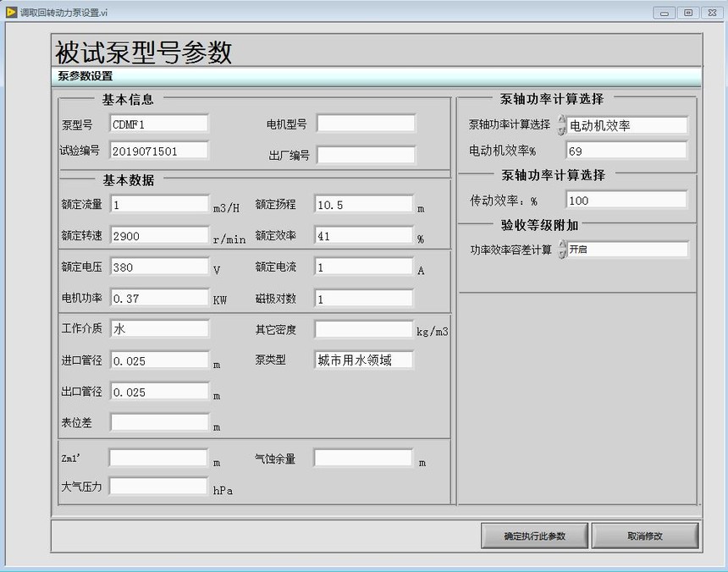
Task: Select the 泵型号 field containing CDMF1
Action: click(x=159, y=124)
